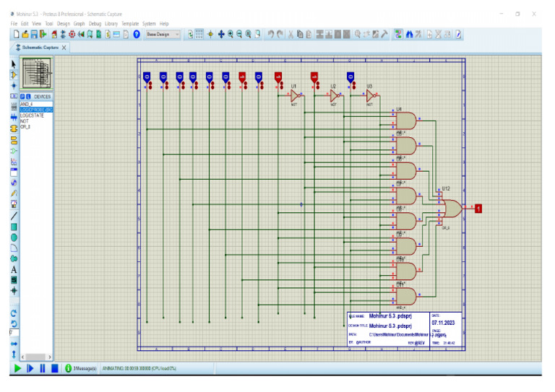Toggle the logic state above the U1 inverter
Screen dimensions: 555x392
click(x=277, y=77)
